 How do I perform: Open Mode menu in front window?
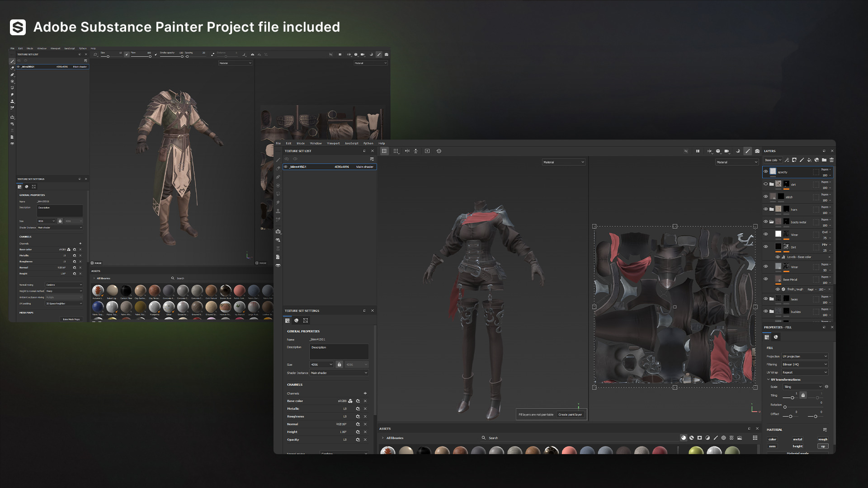point(301,143)
